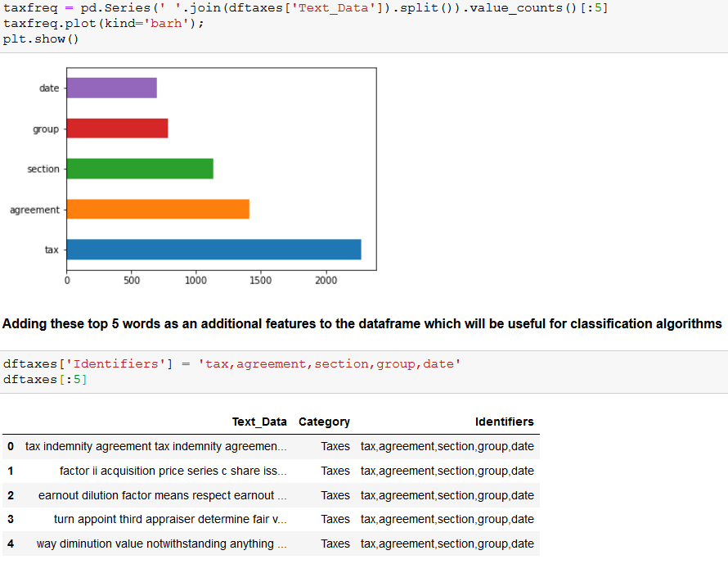728x564 pixels.
Task: Click the 'agreement' y-axis label
Action: click(x=34, y=210)
